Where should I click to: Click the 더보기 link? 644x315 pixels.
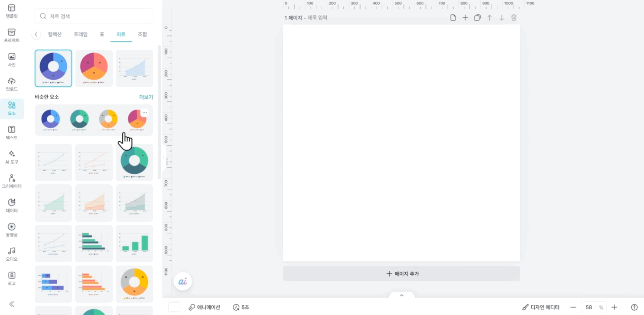[x=146, y=97]
